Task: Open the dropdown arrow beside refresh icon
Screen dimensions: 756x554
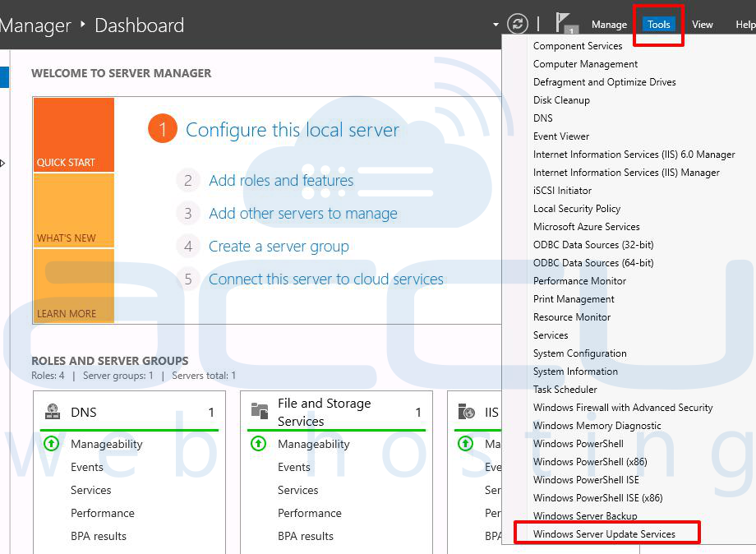Action: pos(496,24)
